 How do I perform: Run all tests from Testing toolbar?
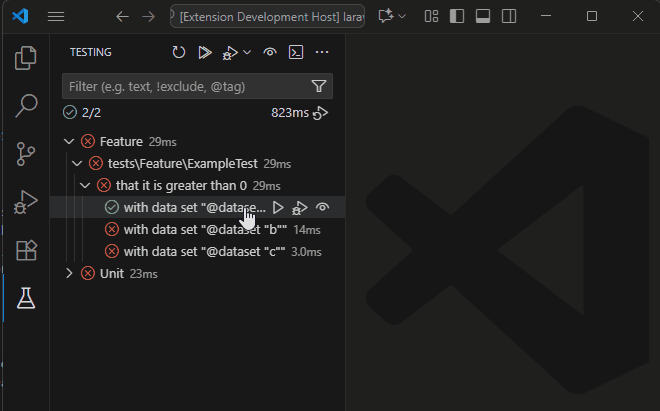click(x=204, y=52)
